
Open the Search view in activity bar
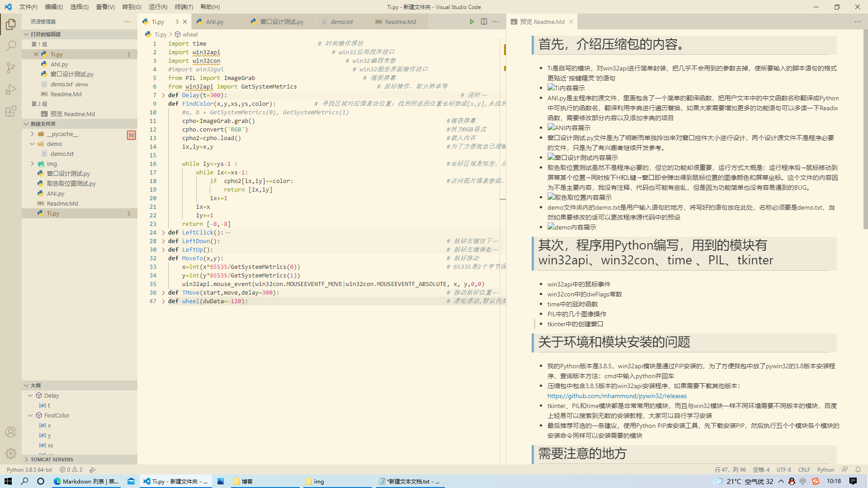pyautogui.click(x=11, y=46)
